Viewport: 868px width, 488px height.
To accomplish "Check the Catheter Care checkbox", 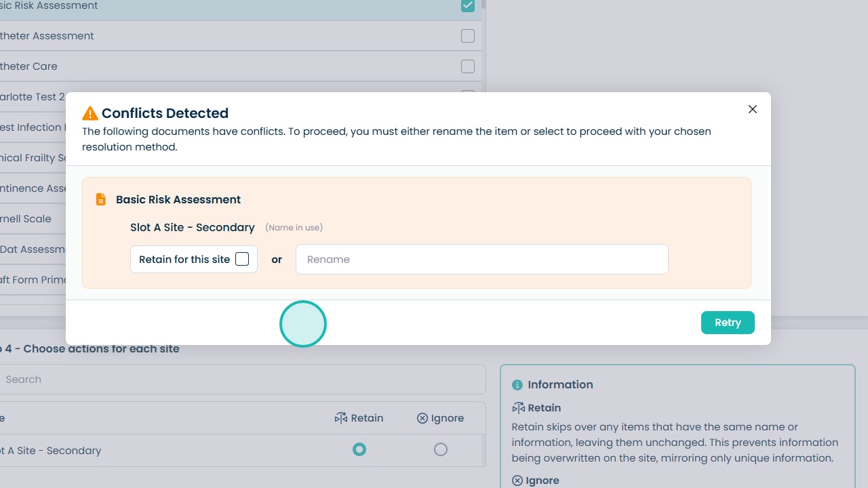I will pos(468,66).
